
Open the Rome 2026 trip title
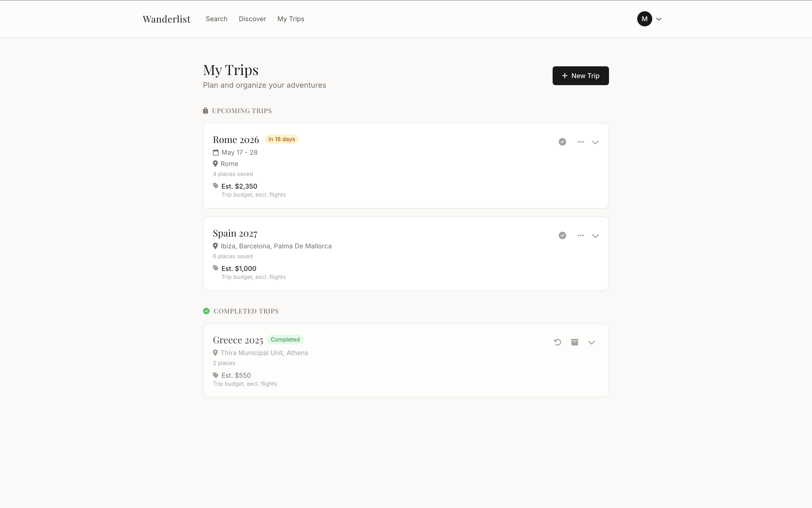click(236, 139)
